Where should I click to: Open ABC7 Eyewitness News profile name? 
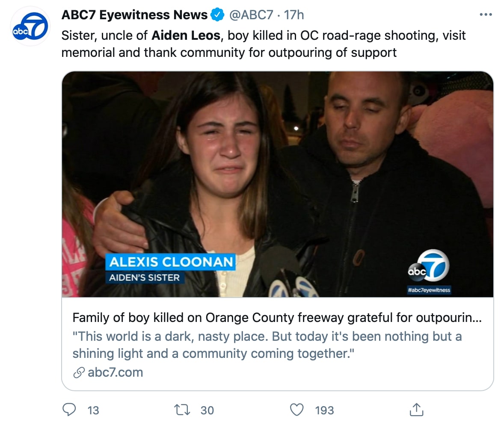(x=134, y=15)
